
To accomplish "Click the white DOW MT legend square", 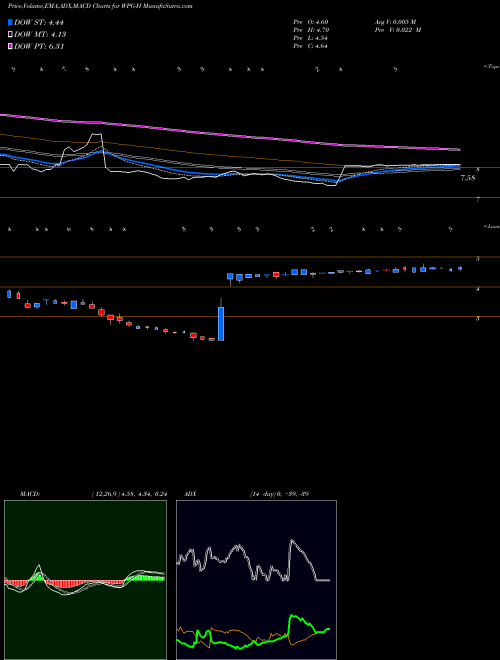I will (11, 35).
